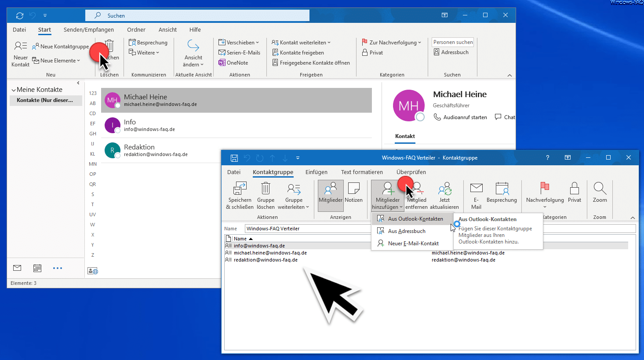Screen dimensions: 644x360
Task: Open Serien-E-Mails action
Action: [x=239, y=53]
